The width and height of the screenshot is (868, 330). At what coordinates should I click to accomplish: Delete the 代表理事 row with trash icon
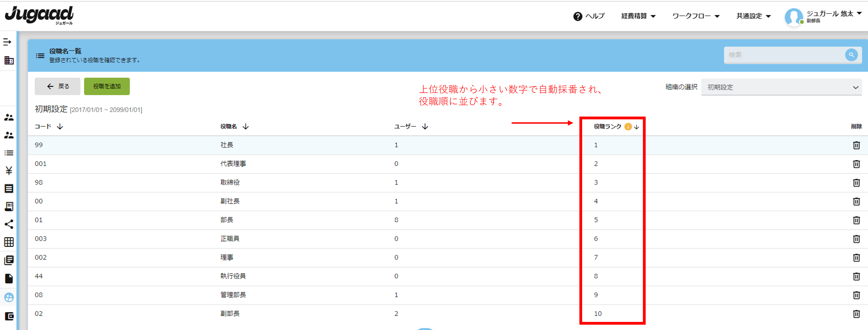(856, 164)
